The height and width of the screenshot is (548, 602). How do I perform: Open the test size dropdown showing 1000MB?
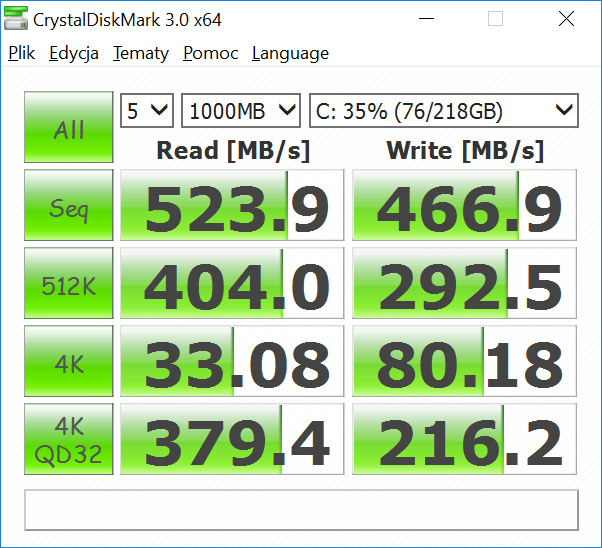241,111
